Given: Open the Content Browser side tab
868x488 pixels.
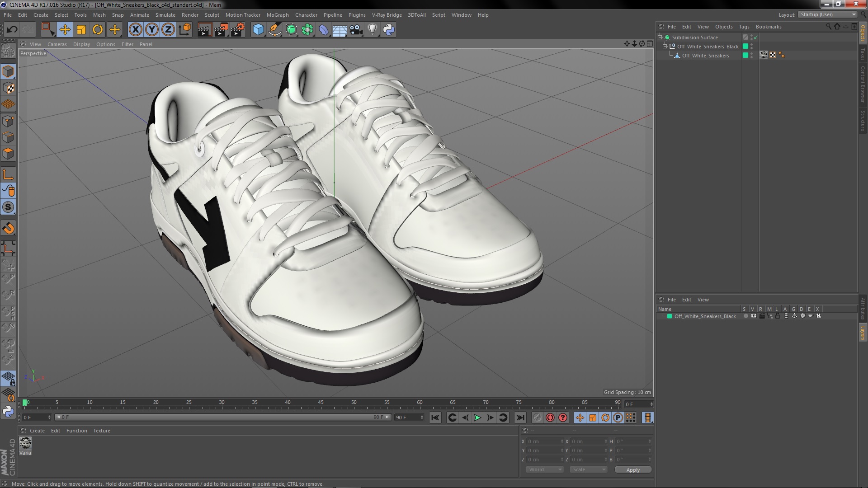Looking at the screenshot, I should coord(863,84).
